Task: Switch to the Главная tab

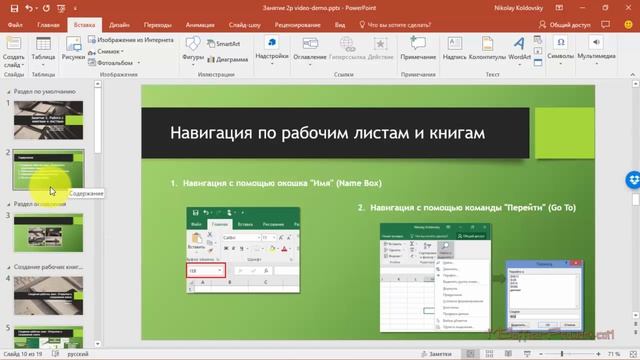Action: 48,25
